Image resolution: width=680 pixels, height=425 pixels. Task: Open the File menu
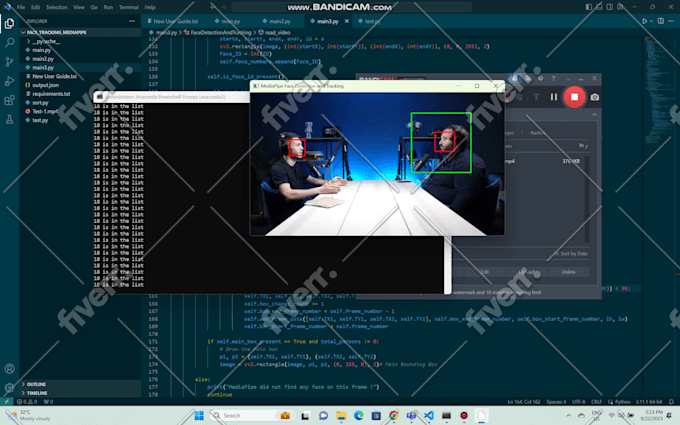[x=21, y=7]
